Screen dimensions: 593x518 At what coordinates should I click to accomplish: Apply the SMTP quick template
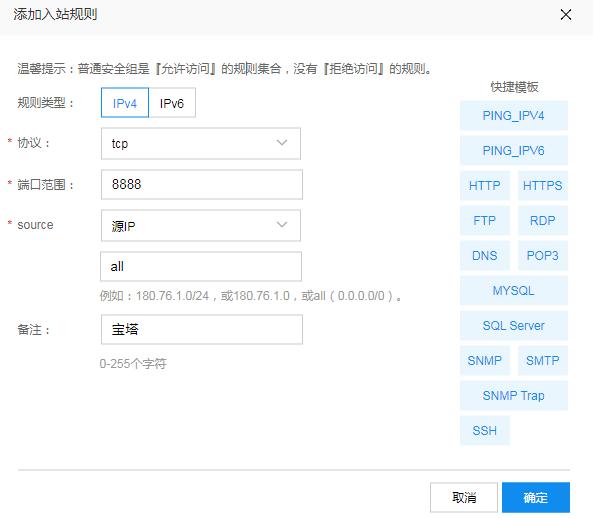click(x=543, y=360)
